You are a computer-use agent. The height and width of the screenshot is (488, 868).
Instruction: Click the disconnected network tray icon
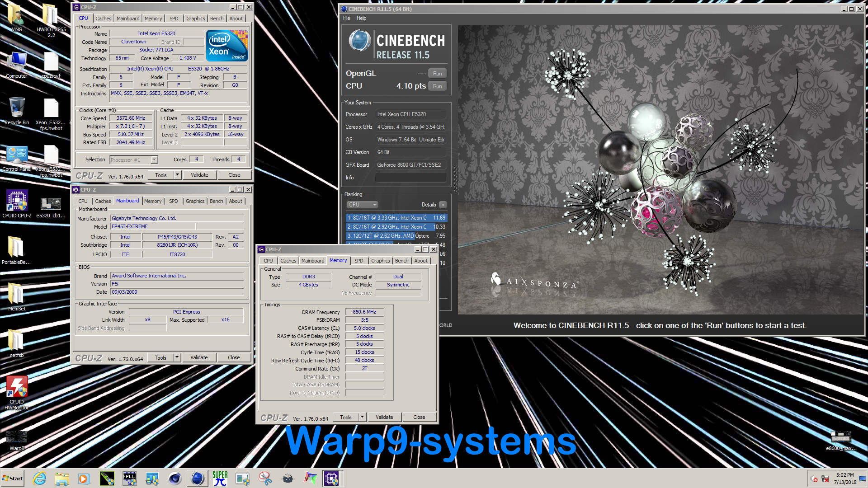pyautogui.click(x=825, y=479)
